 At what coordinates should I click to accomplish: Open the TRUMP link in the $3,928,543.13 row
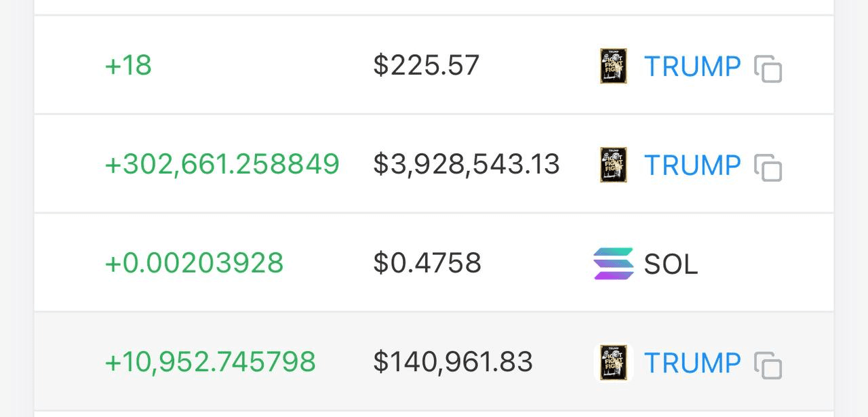pyautogui.click(x=692, y=165)
